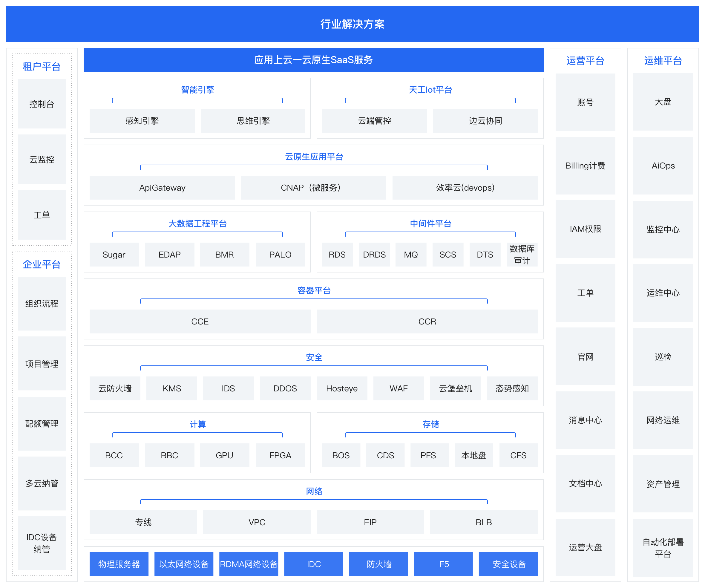Select the 专线 network box
The image size is (705, 588).
[x=143, y=522]
